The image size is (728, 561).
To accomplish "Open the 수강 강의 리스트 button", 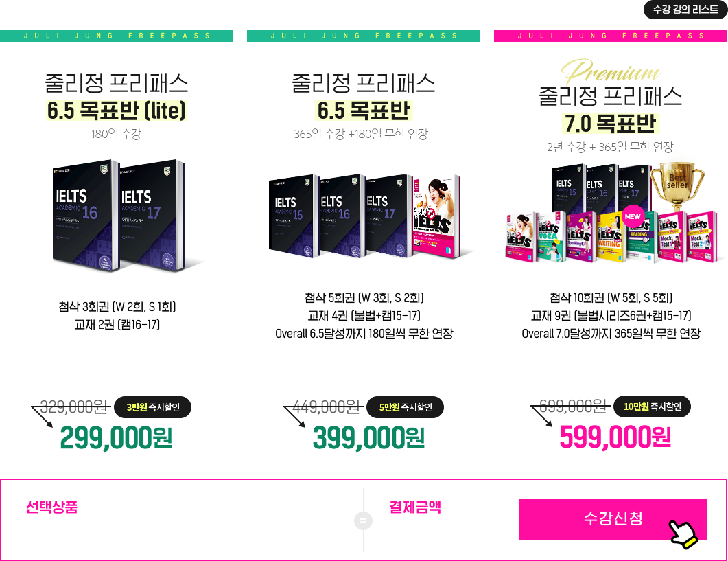I will click(x=685, y=10).
